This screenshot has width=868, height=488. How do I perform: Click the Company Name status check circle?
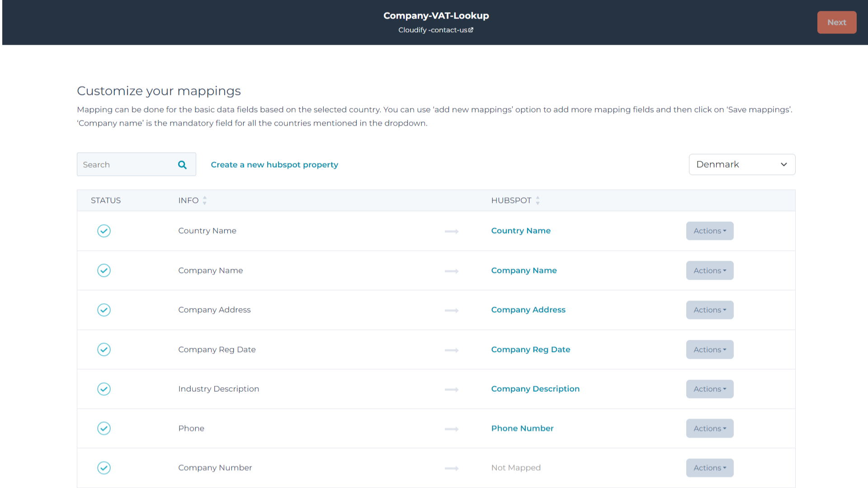coord(104,271)
